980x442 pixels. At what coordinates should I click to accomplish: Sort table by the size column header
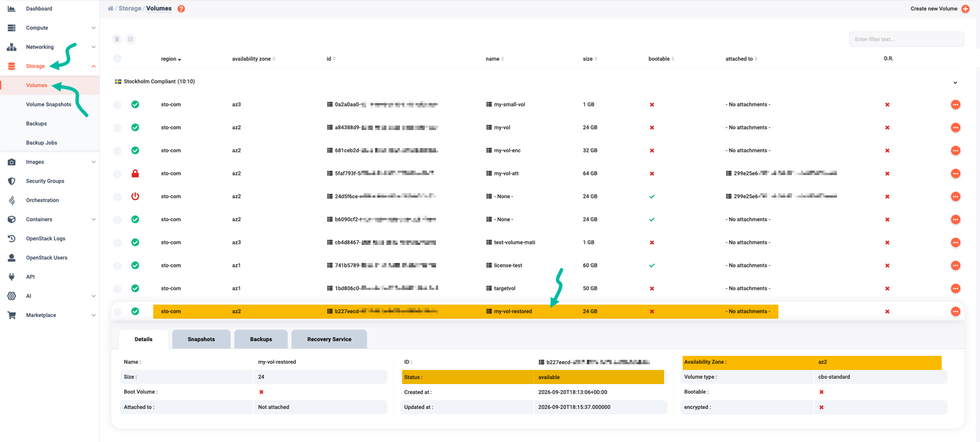click(590, 59)
